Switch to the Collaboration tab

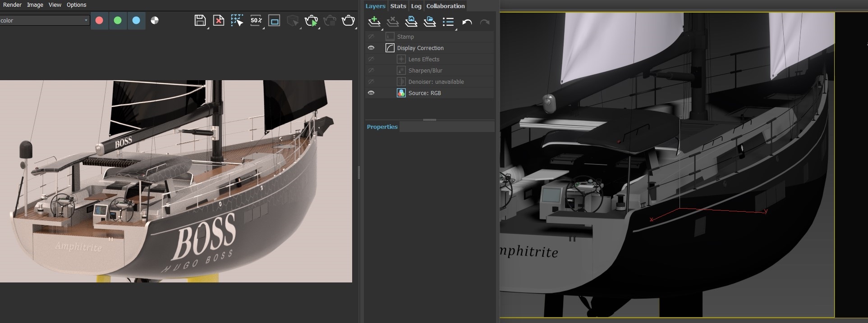(x=445, y=6)
